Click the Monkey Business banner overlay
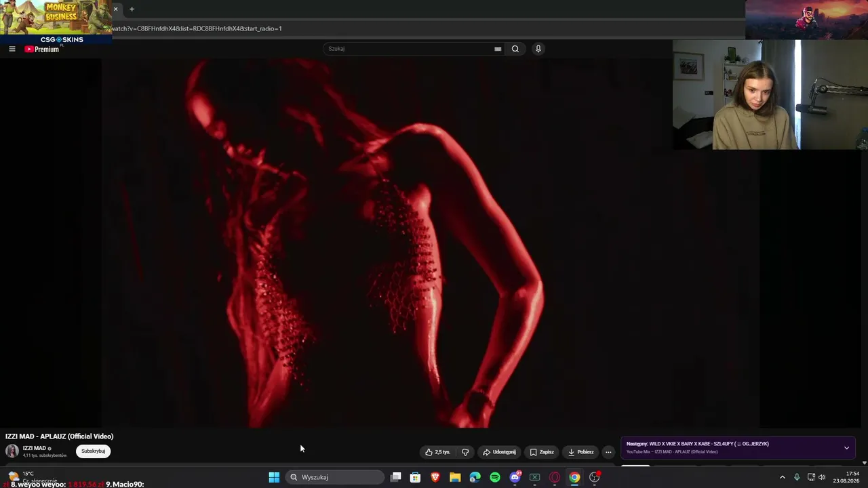 click(x=56, y=17)
